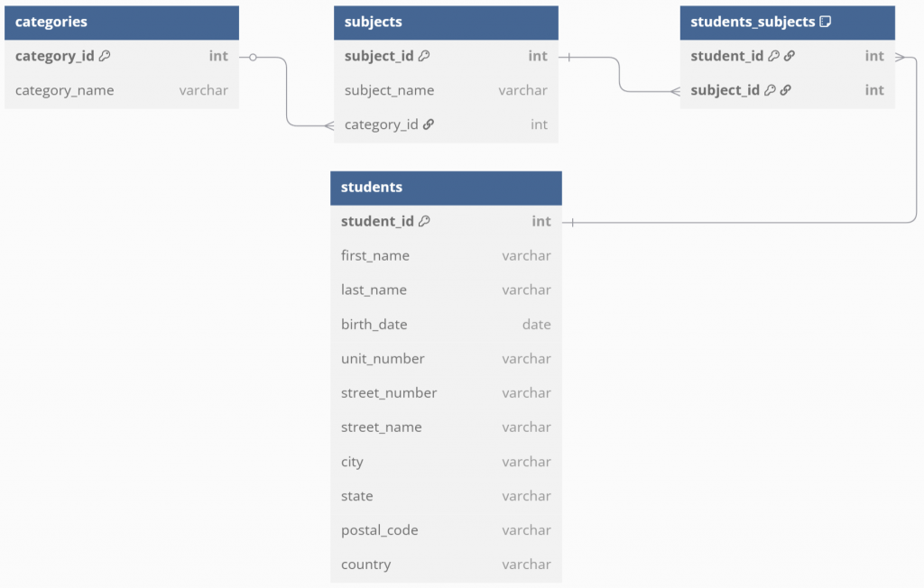Click the note icon beside students_subjects title

pyautogui.click(x=826, y=22)
